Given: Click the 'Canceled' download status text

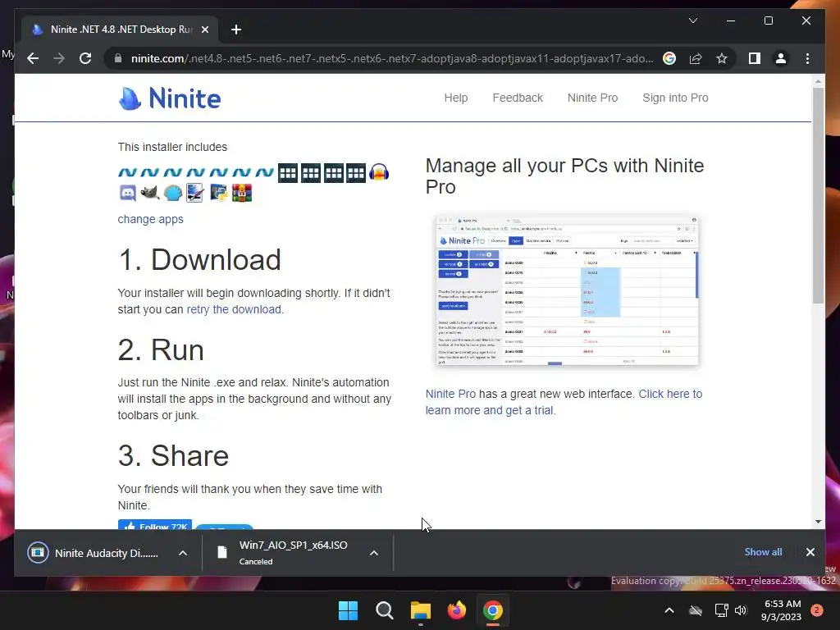Looking at the screenshot, I should coord(256,561).
